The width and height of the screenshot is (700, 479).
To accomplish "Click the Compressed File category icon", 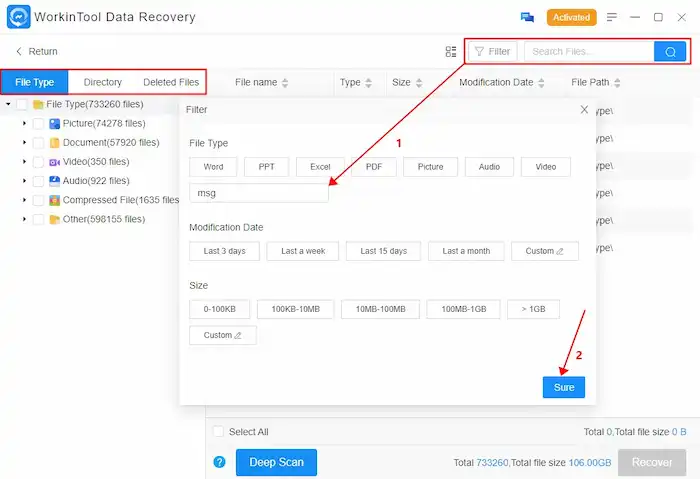I will tap(54, 200).
